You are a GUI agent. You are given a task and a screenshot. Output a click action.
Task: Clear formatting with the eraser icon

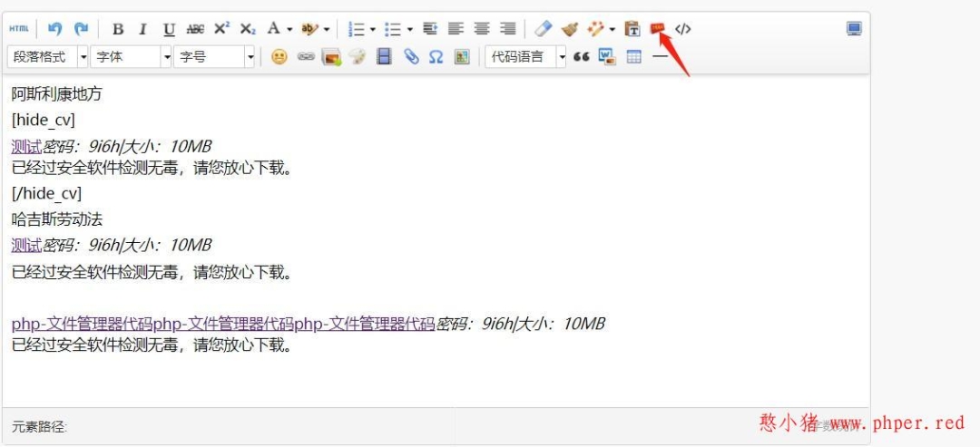tap(544, 29)
